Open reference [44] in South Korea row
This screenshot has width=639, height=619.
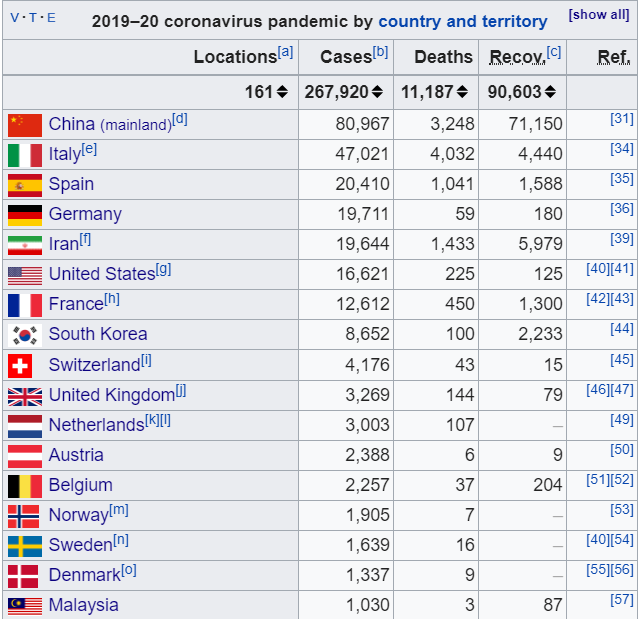(621, 328)
